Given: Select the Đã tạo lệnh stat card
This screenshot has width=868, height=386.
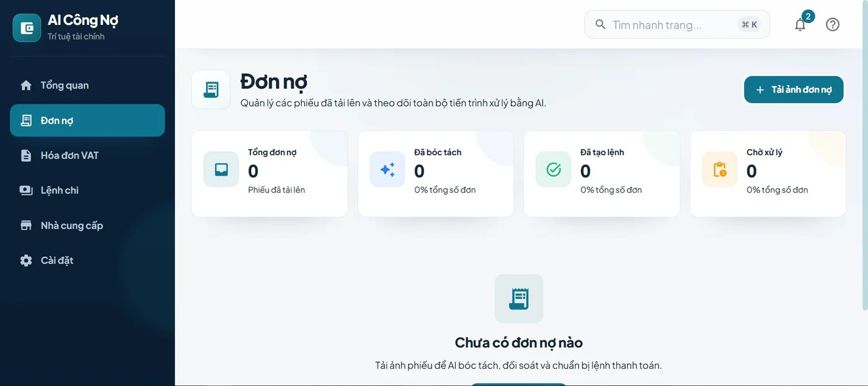Looking at the screenshot, I should (602, 174).
